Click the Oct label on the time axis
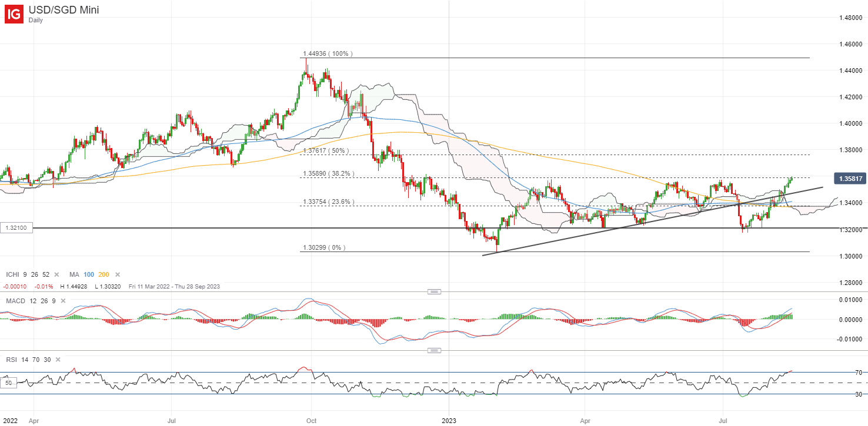Viewport: 868px width, 426px height. click(x=312, y=421)
